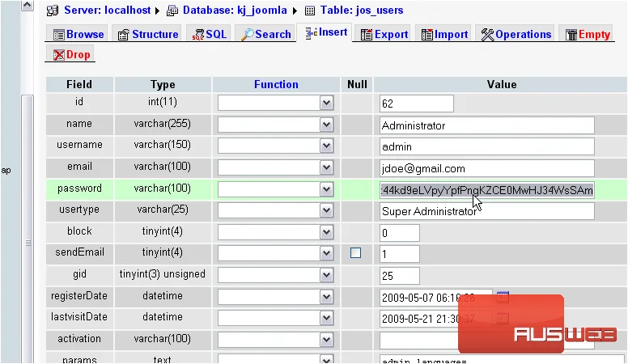This screenshot has height=364, width=628.
Task: Click the Import tab icon
Action: [427, 35]
